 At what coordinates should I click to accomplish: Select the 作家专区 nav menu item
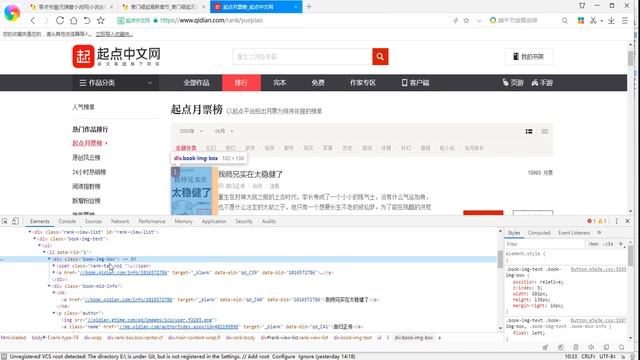(362, 83)
